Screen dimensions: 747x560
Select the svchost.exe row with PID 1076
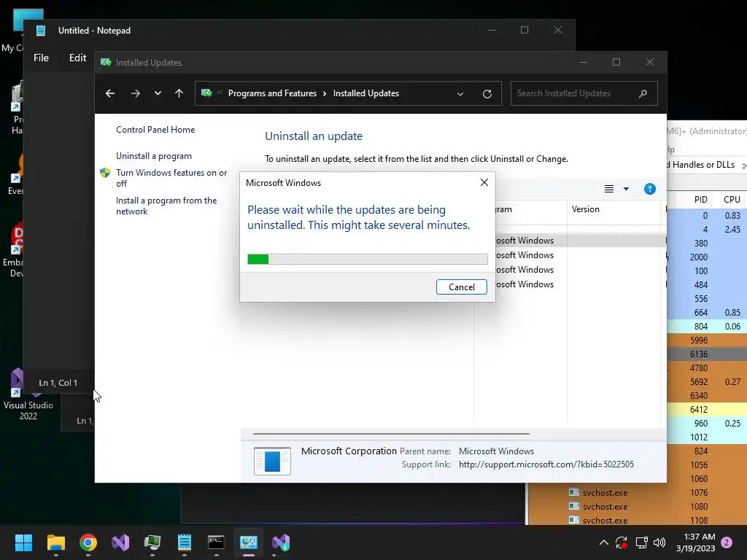tap(638, 492)
